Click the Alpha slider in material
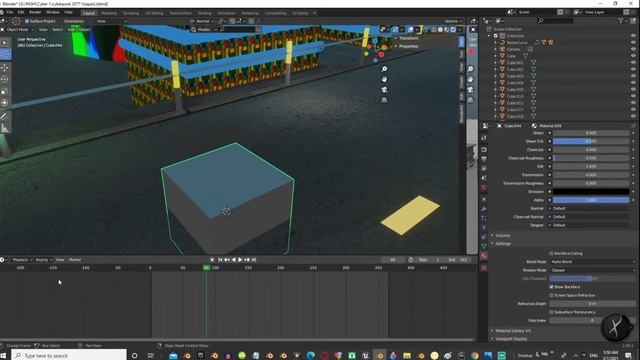This screenshot has height=360, width=640. (591, 200)
